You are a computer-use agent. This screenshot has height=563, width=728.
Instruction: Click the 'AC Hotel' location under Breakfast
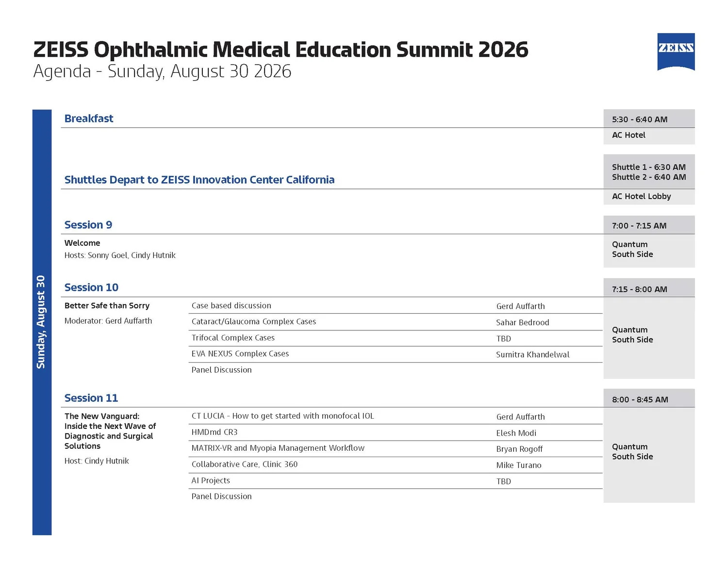(x=629, y=135)
